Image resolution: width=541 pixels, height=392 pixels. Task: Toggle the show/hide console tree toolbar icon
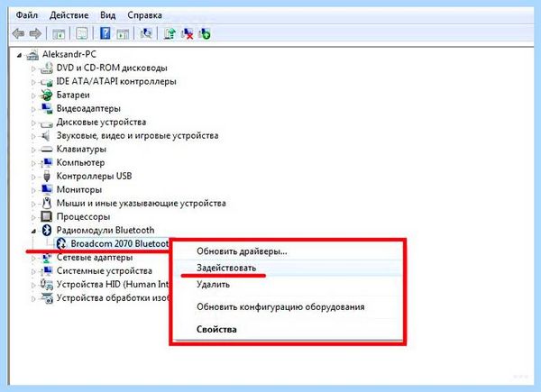click(x=59, y=33)
